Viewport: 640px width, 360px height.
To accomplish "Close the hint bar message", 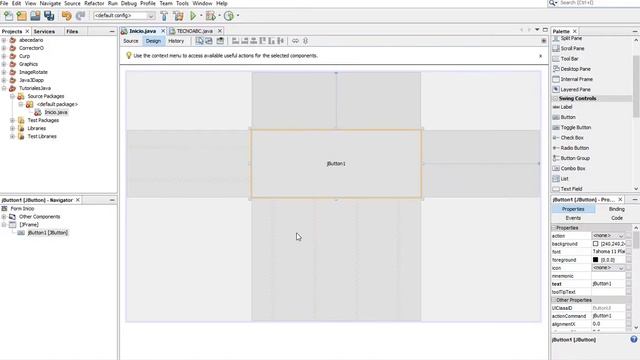I will coord(540,56).
